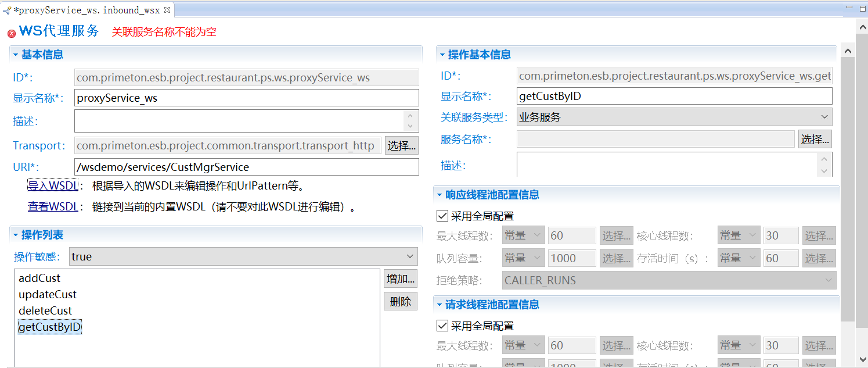The width and height of the screenshot is (868, 368).
Task: Click the 删除 button
Action: click(401, 301)
